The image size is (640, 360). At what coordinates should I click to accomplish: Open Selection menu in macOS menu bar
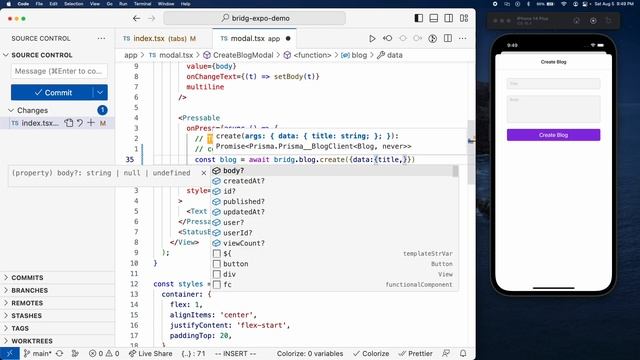[x=73, y=4]
